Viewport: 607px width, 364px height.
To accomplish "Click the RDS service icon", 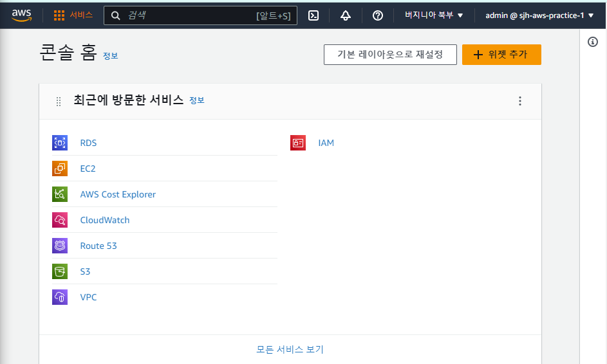I will (60, 143).
